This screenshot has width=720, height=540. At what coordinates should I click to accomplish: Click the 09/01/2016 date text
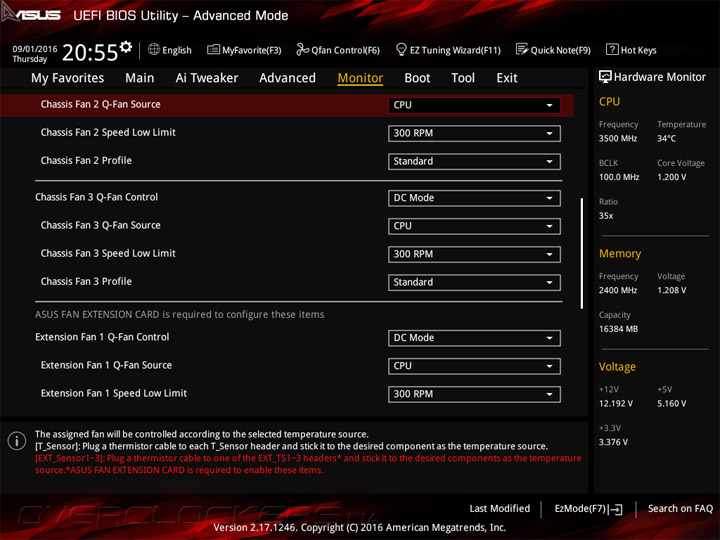click(35, 49)
